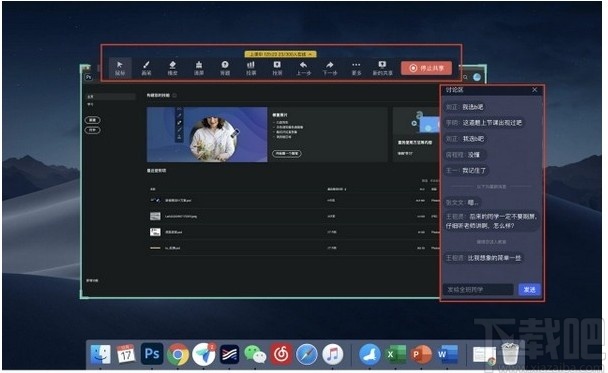
Task: Click the Ps logo in Photoshop home window
Action: [89, 77]
